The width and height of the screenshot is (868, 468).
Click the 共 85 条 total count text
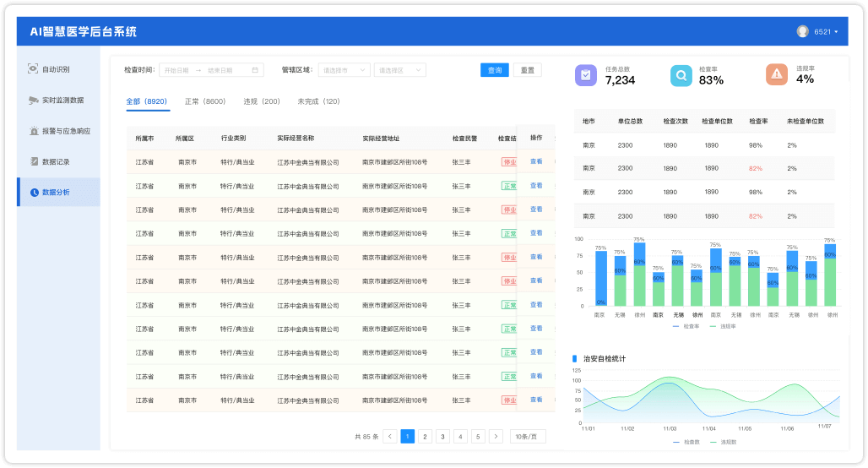(x=366, y=437)
